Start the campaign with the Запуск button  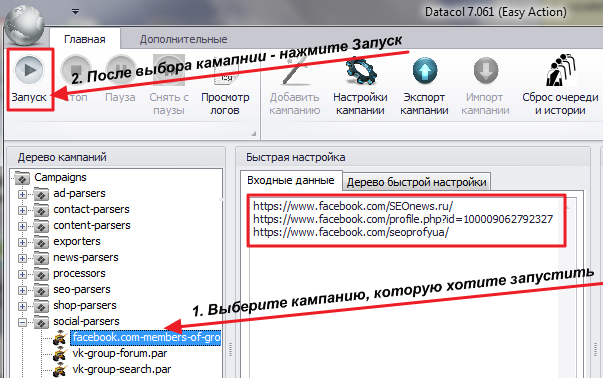pyautogui.click(x=30, y=80)
